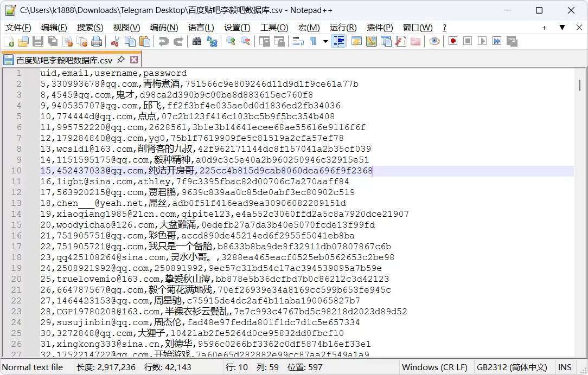
Task: Undo the last edit
Action: 163,41
